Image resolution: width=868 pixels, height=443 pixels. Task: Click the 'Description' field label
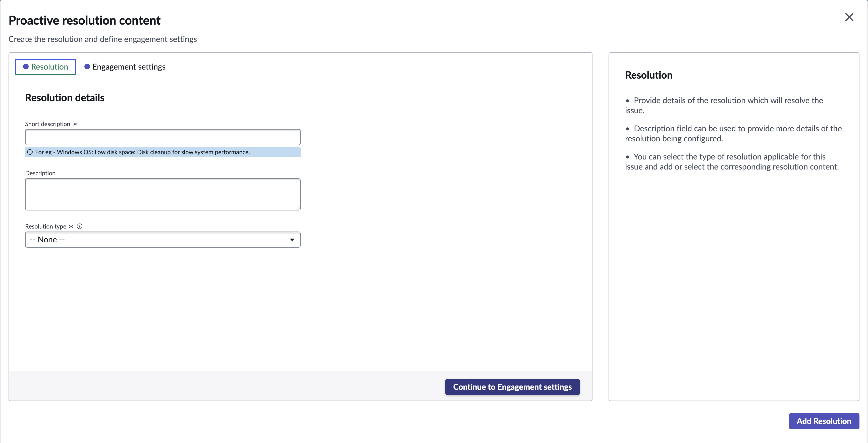click(x=40, y=173)
